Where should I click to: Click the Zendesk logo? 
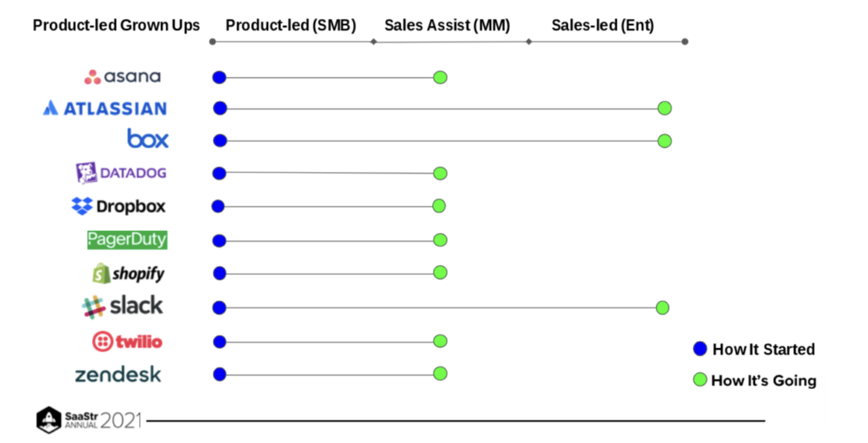[x=118, y=375]
